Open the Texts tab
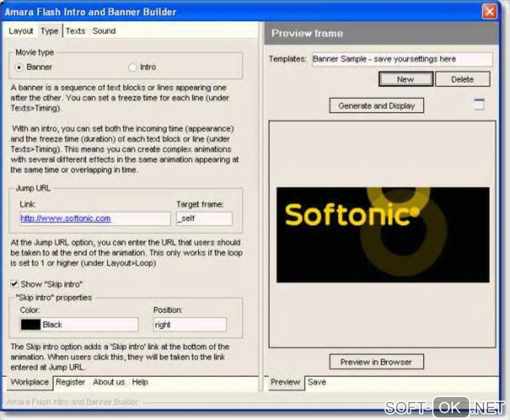Screen dimensions: 510x420 [x=75, y=31]
